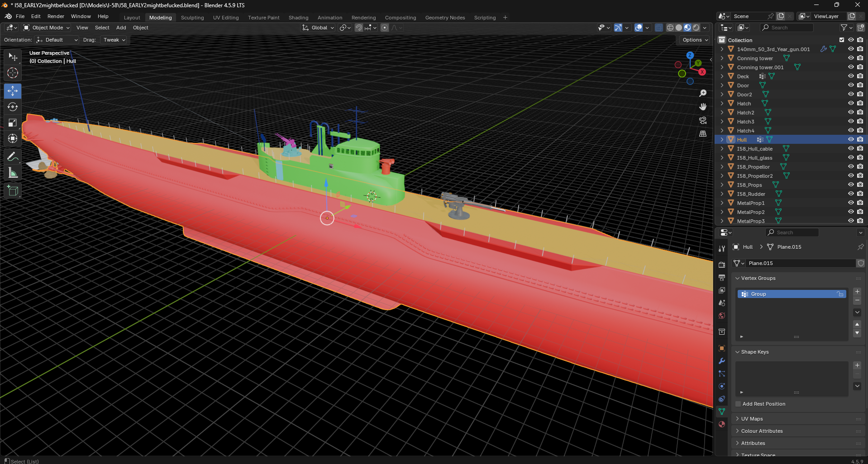Switch to the Sculpting workspace tab
Image resolution: width=868 pixels, height=464 pixels.
click(192, 18)
